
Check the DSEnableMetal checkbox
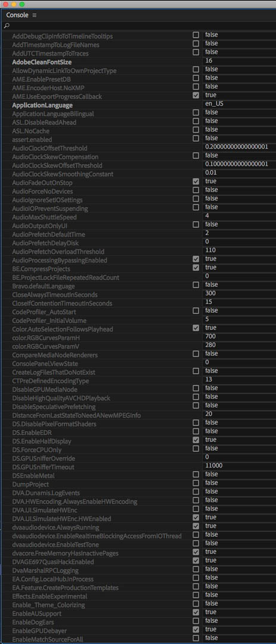[196, 475]
